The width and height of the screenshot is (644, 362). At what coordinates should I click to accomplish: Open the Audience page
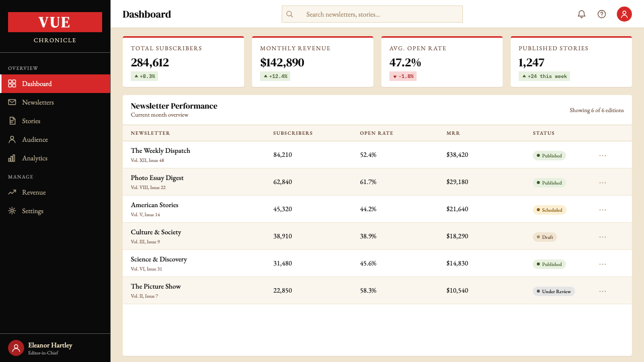click(55, 139)
